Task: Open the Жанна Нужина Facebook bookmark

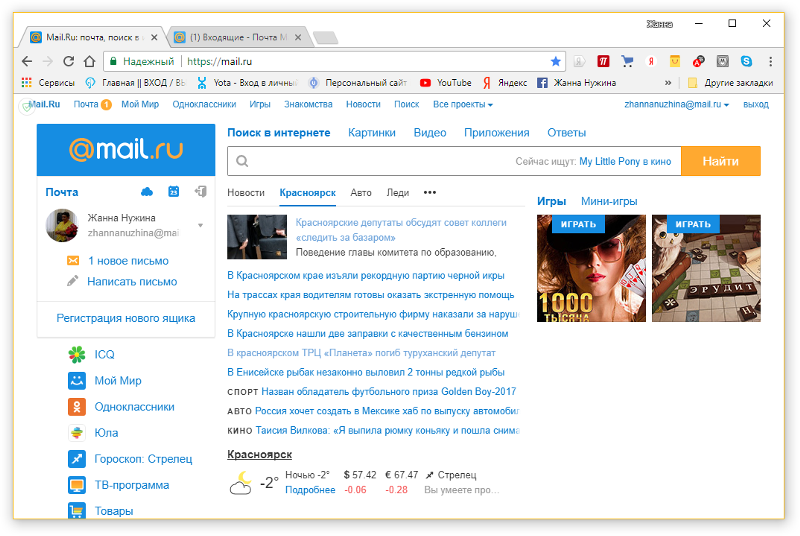Action: coord(577,83)
